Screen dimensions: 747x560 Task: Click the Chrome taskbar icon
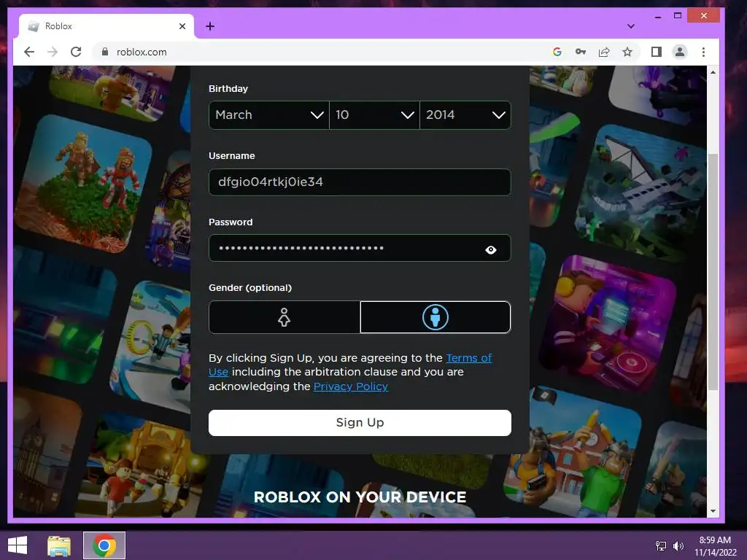tap(104, 545)
